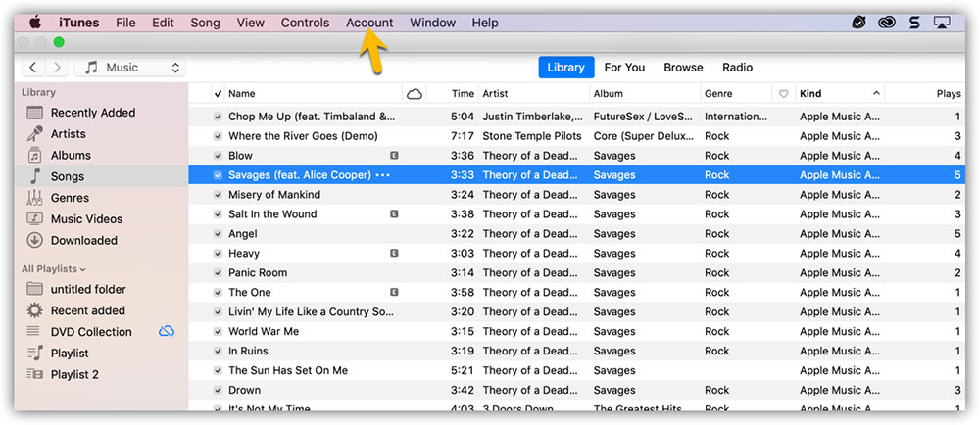The image size is (980, 425).
Task: Open more options for Savages song
Action: 382,175
